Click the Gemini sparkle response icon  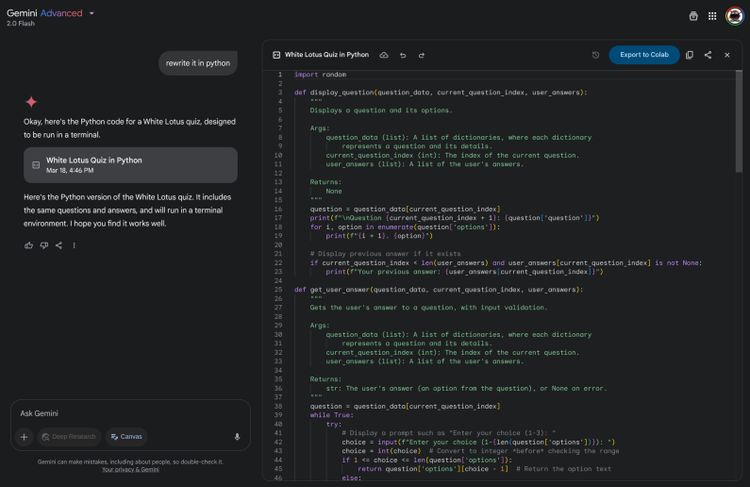pyautogui.click(x=32, y=102)
